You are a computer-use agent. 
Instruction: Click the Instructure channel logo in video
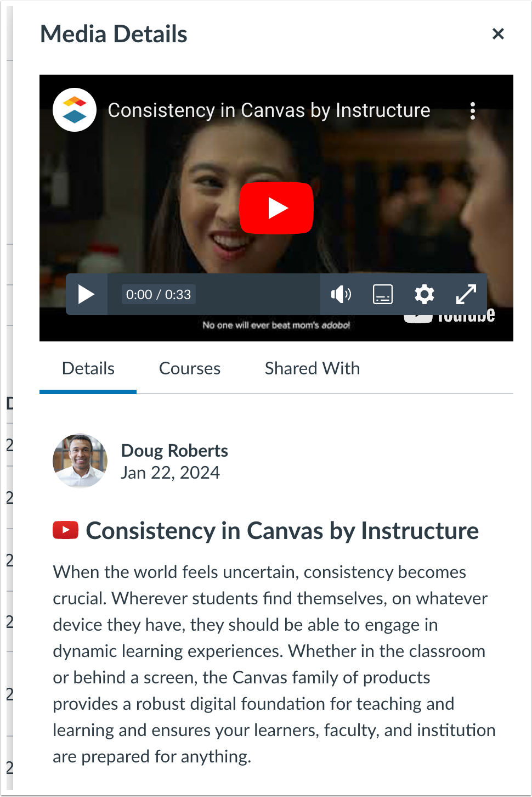[75, 110]
